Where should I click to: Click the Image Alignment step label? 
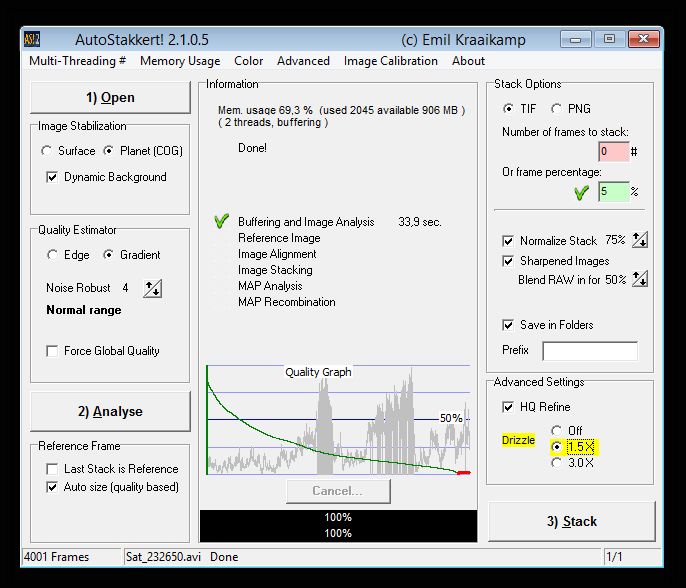(x=277, y=254)
